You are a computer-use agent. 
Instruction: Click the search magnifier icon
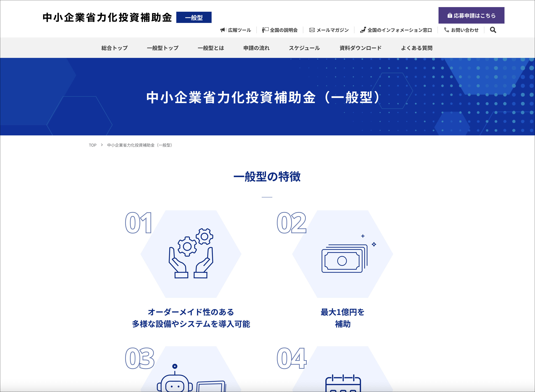493,30
